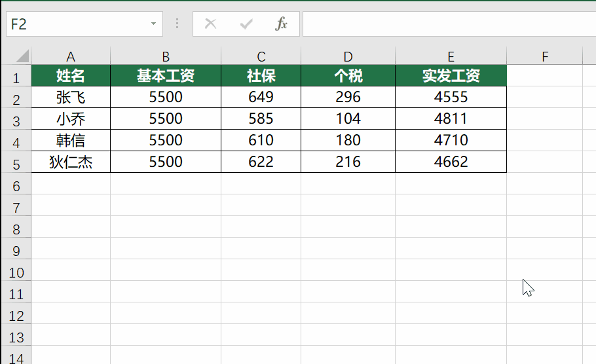This screenshot has width=596, height=364.
Task: Select 狄仁杰's 基本工资 cell 5500
Action: tap(166, 162)
